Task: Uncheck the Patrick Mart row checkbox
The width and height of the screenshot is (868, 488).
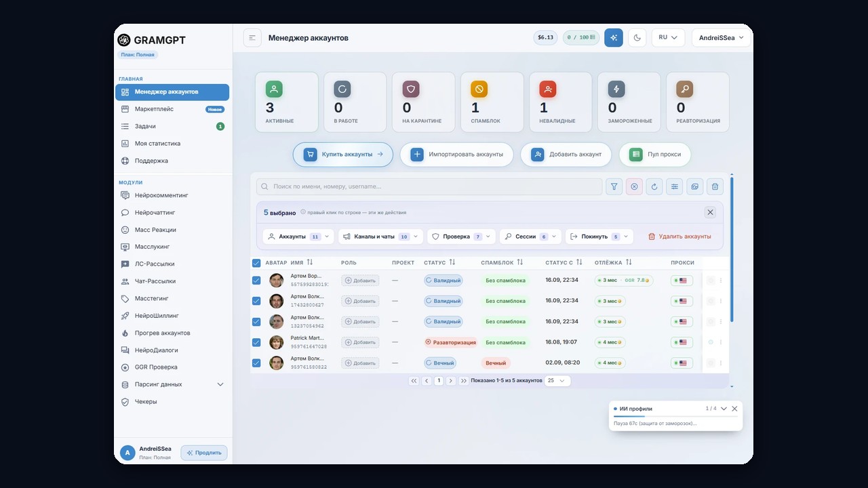Action: pyautogui.click(x=256, y=342)
